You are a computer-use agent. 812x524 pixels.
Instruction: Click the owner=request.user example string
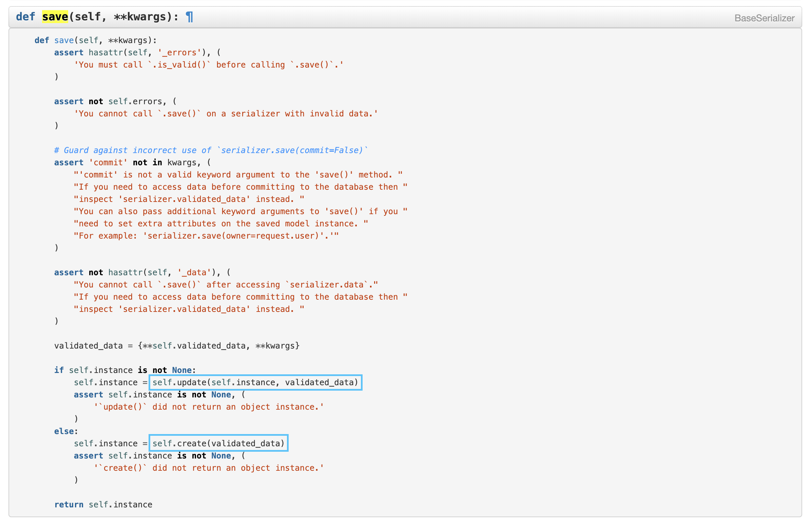(x=206, y=236)
